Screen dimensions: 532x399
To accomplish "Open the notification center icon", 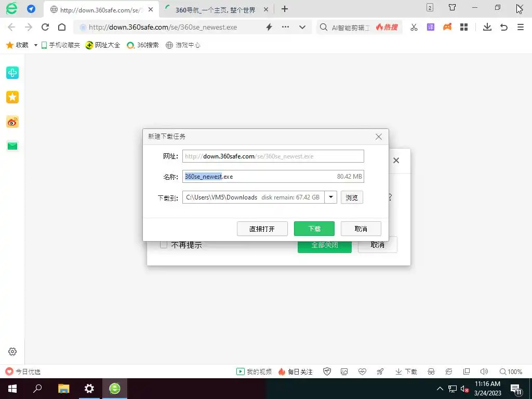I will [516, 390].
